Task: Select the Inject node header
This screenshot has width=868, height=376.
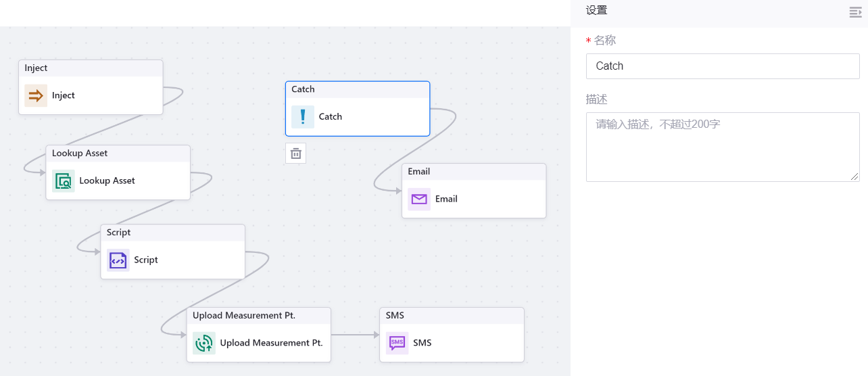Action: tap(91, 68)
